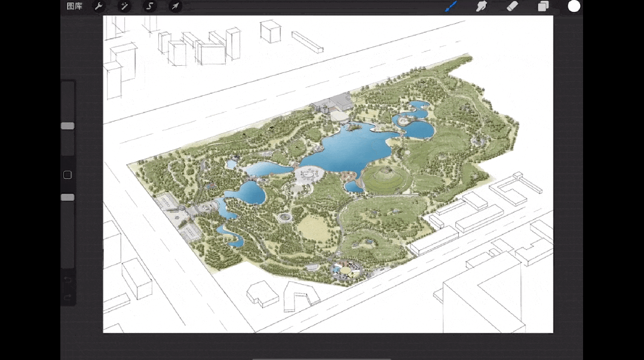
Task: Tap the redo arrow in sidebar
Action: point(68,297)
